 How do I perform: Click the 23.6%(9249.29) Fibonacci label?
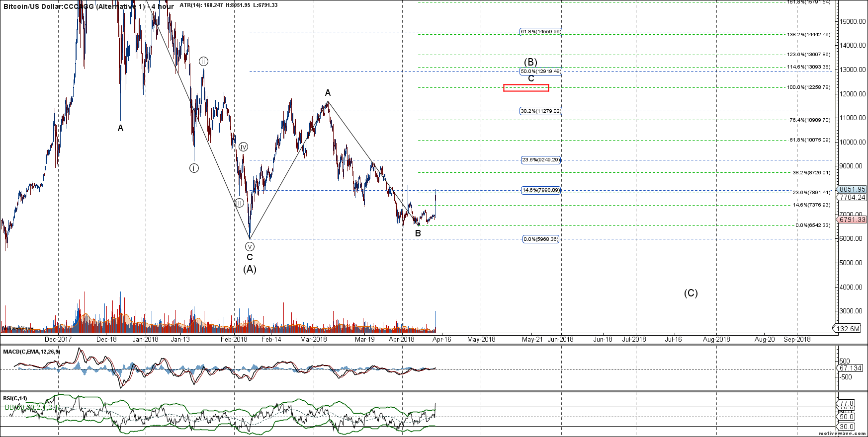point(541,160)
